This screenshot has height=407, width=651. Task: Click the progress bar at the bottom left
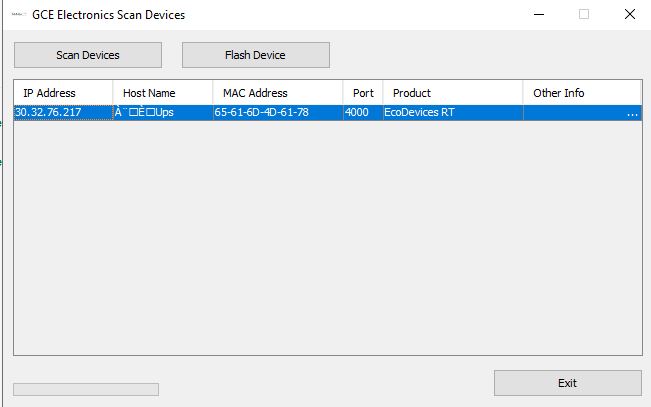pos(85,389)
